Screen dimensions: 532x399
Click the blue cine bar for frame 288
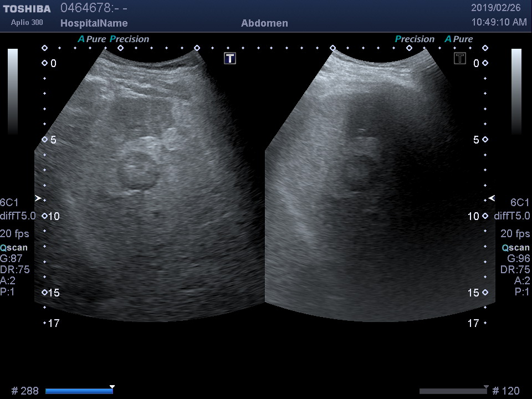(79, 391)
